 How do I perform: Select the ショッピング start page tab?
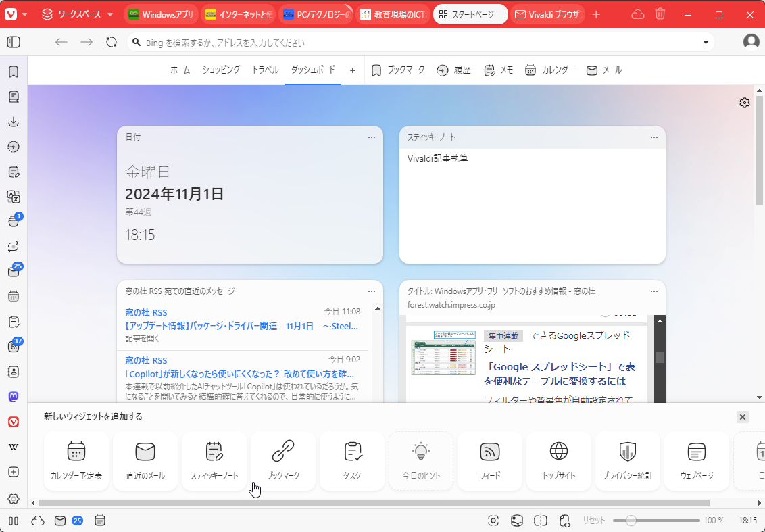click(x=221, y=70)
